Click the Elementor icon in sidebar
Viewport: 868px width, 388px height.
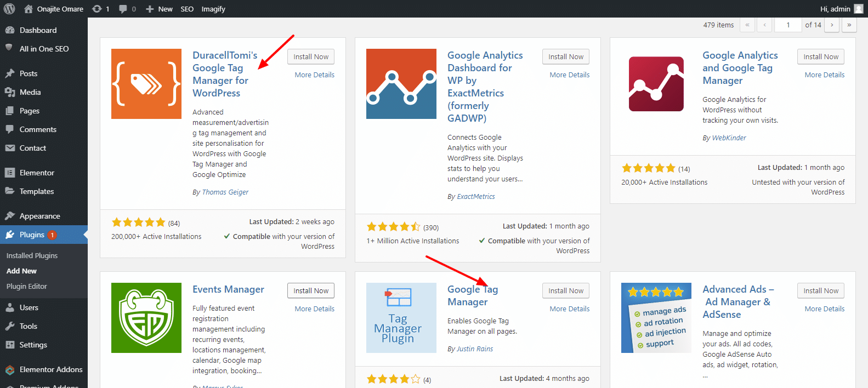pyautogui.click(x=10, y=173)
